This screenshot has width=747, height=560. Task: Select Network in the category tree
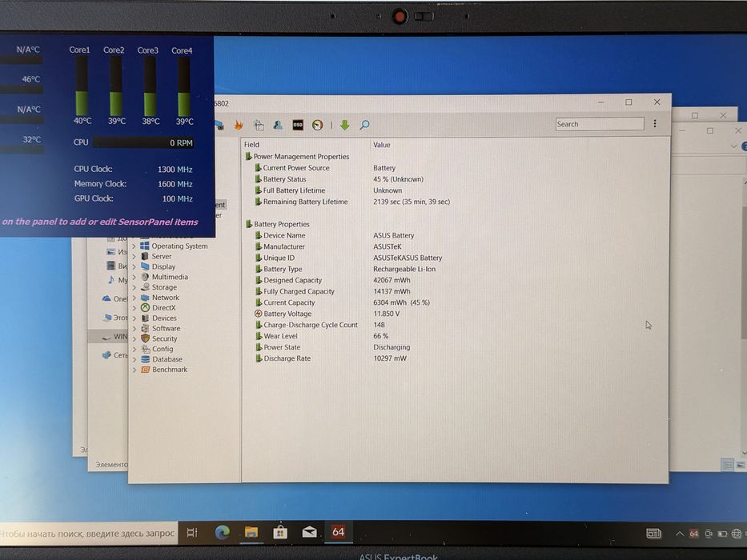(x=165, y=297)
